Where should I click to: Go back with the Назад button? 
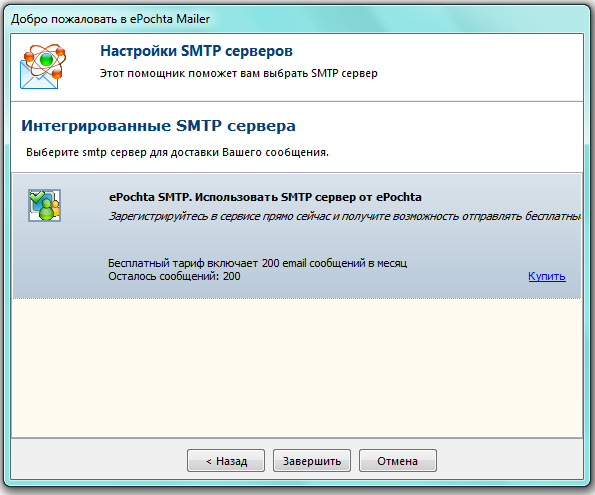tap(226, 461)
